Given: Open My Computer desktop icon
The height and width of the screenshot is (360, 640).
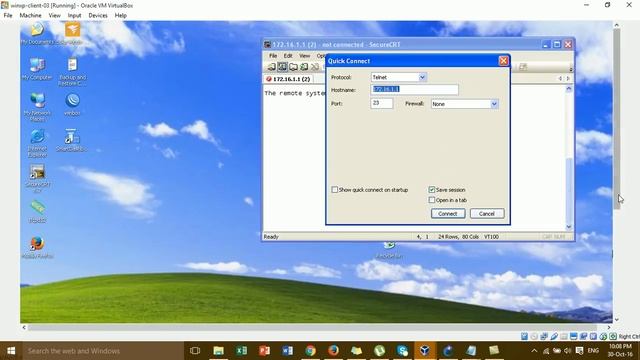Looking at the screenshot, I should 37,69.
